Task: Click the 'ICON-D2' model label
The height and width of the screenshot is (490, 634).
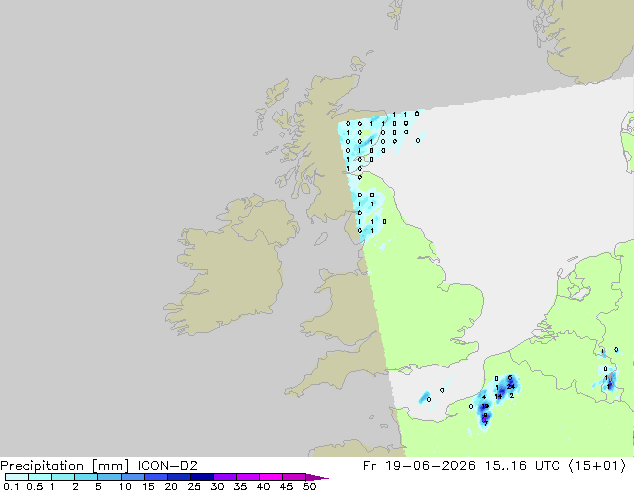Action: pyautogui.click(x=167, y=466)
